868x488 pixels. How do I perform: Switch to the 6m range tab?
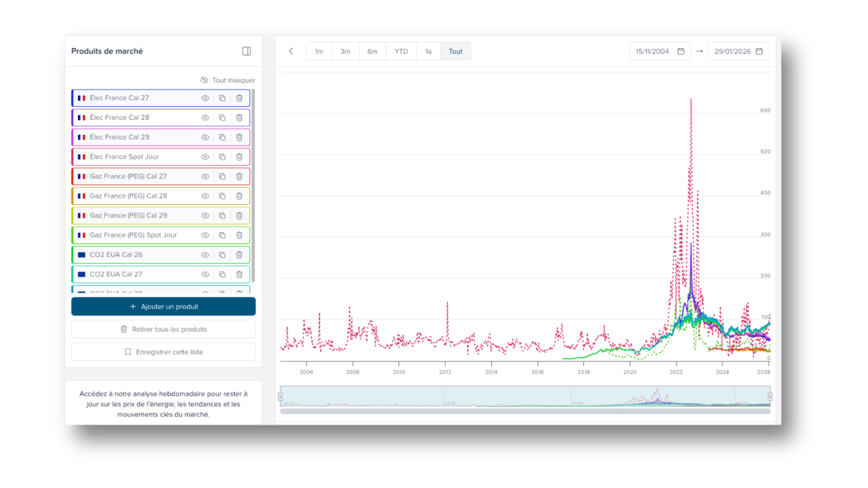pyautogui.click(x=372, y=52)
